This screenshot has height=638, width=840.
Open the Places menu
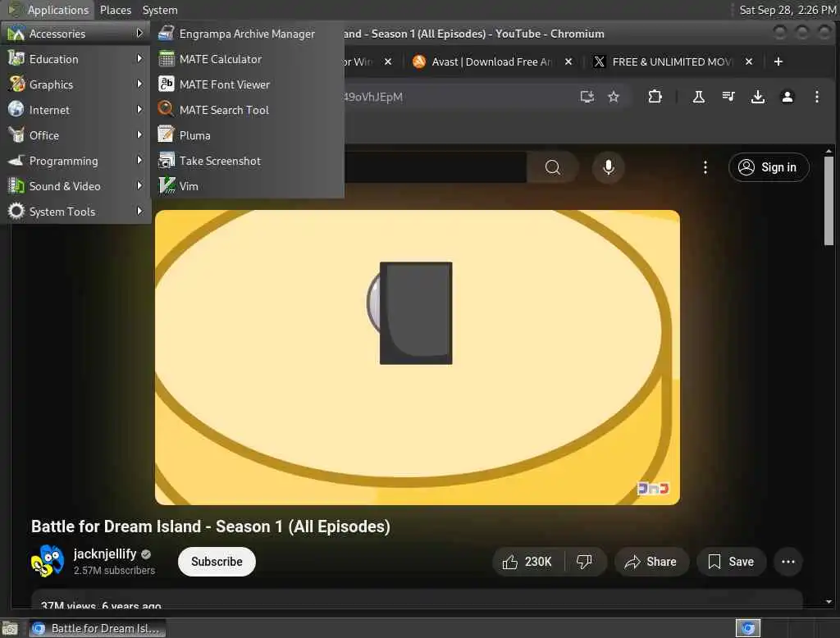tap(115, 10)
